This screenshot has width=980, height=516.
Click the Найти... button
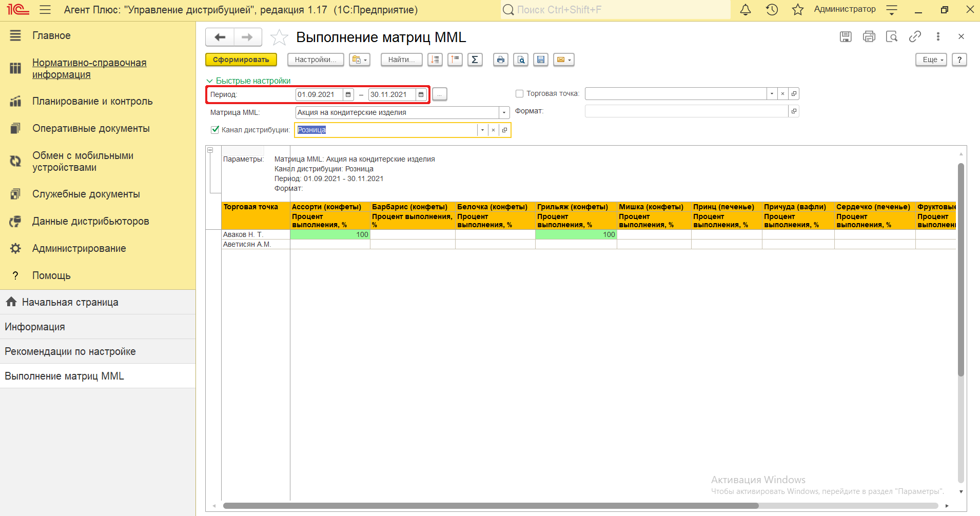[x=402, y=59]
